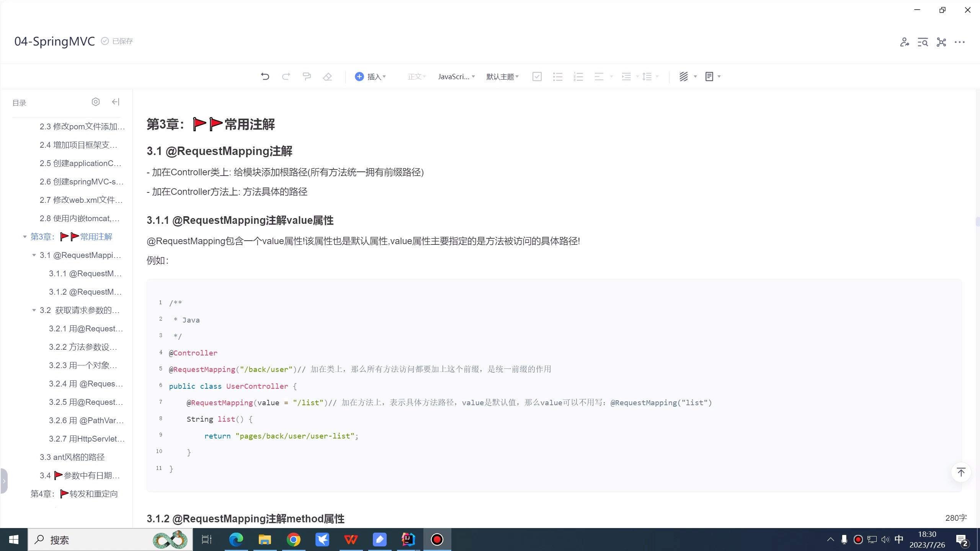Collapse the 第3章 常用注解 outline section
This screenshot has height=551, width=980.
(x=24, y=236)
